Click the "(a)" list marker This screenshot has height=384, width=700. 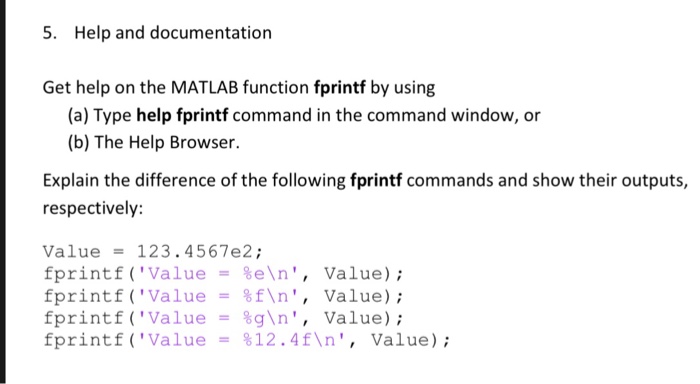tap(78, 115)
